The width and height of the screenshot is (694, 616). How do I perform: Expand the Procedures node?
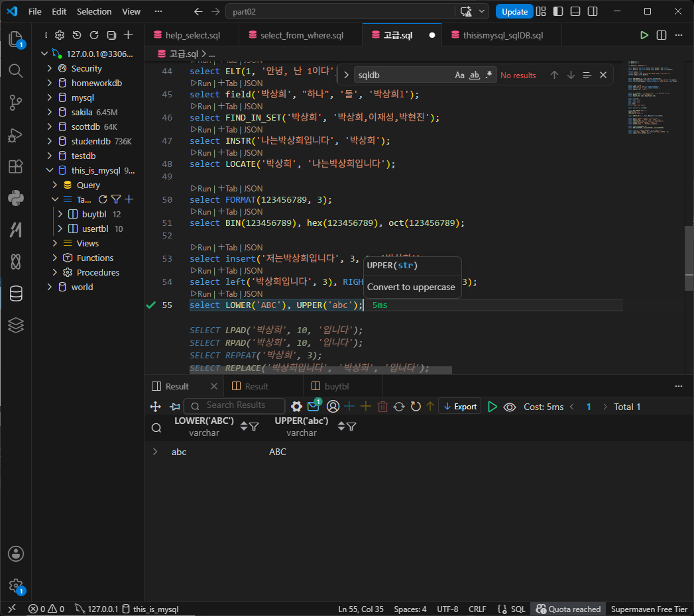pos(55,272)
